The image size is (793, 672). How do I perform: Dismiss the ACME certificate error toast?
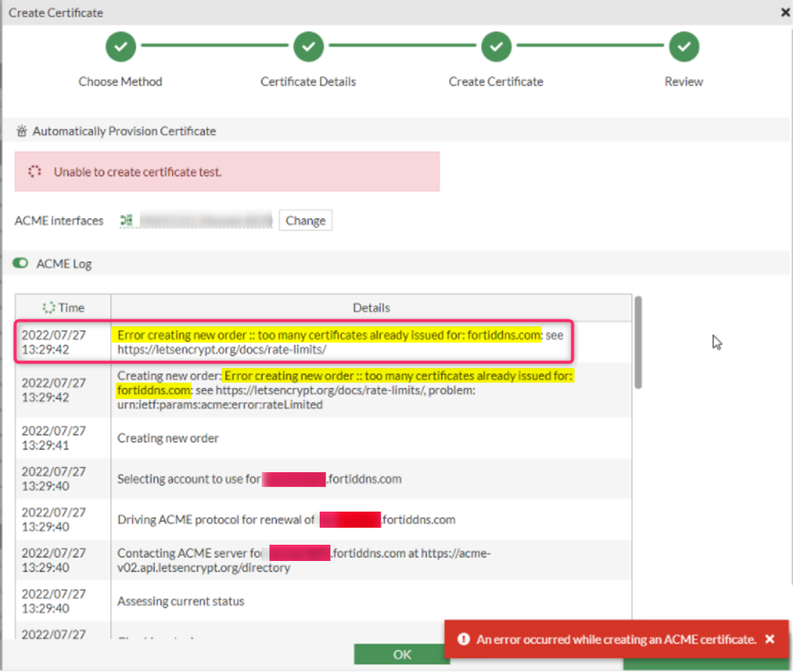coord(770,639)
